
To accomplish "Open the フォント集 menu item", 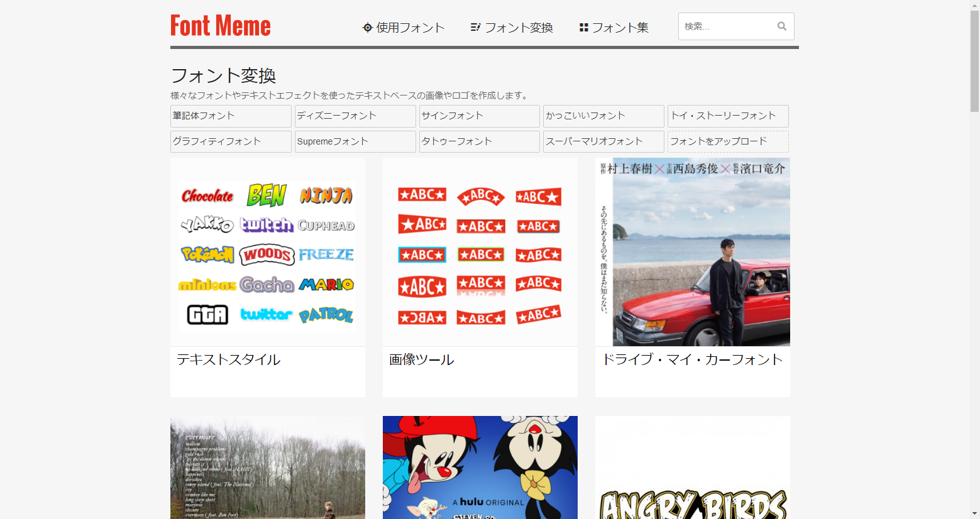I will click(619, 27).
